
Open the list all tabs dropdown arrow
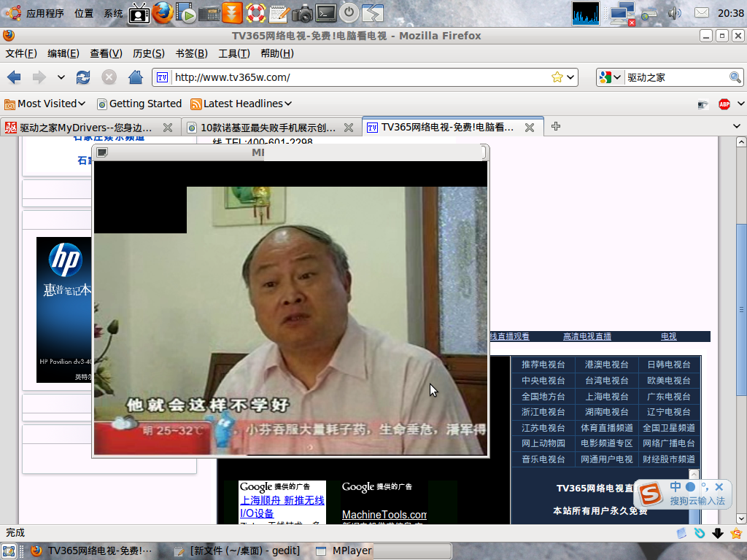click(x=737, y=126)
